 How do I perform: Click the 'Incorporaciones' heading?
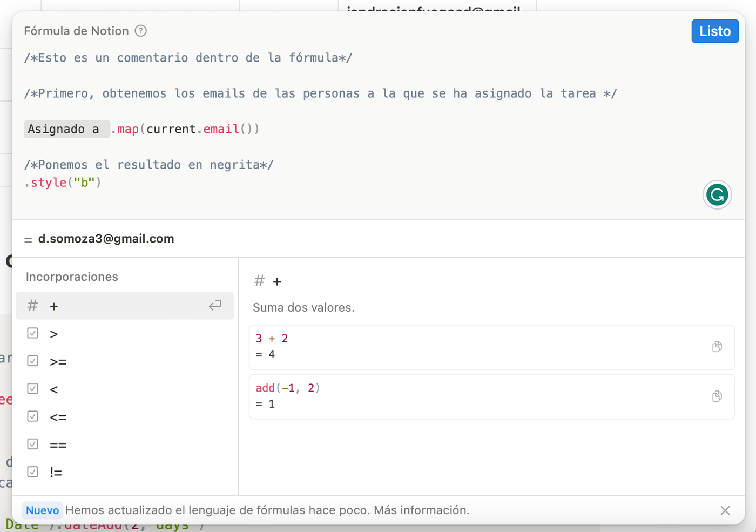coord(72,277)
